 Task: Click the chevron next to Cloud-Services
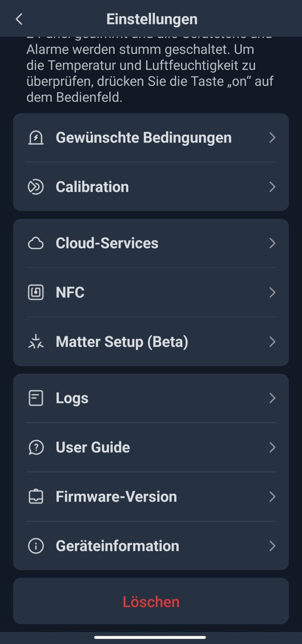tap(272, 243)
